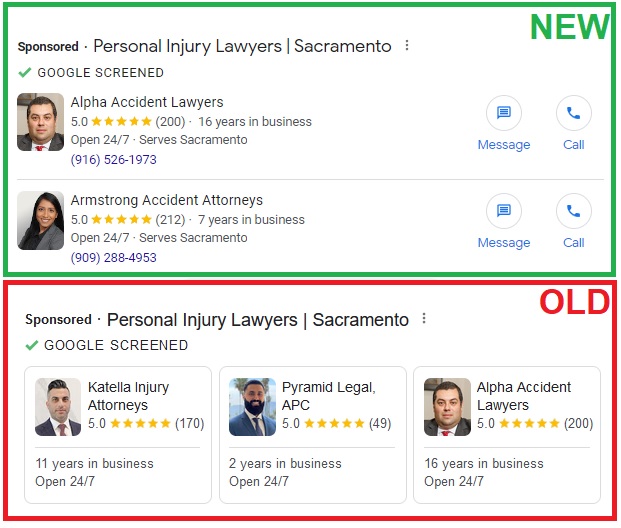621x528 pixels.
Task: Click Pyramid Legal profile photo
Action: pos(252,407)
